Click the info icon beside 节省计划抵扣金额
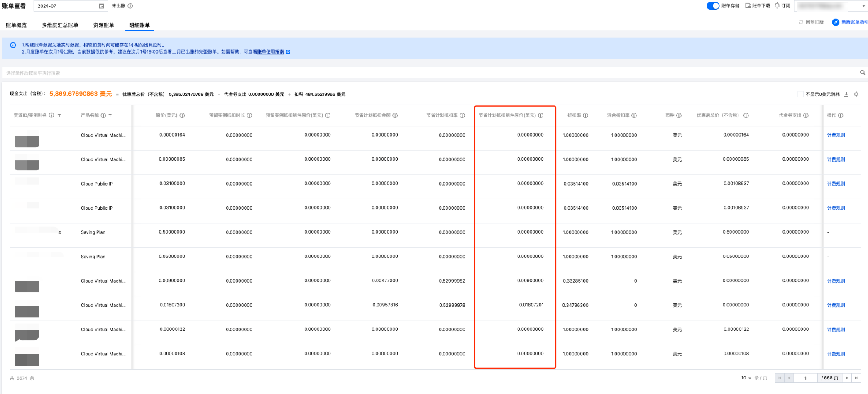Image resolution: width=868 pixels, height=394 pixels. click(x=395, y=115)
